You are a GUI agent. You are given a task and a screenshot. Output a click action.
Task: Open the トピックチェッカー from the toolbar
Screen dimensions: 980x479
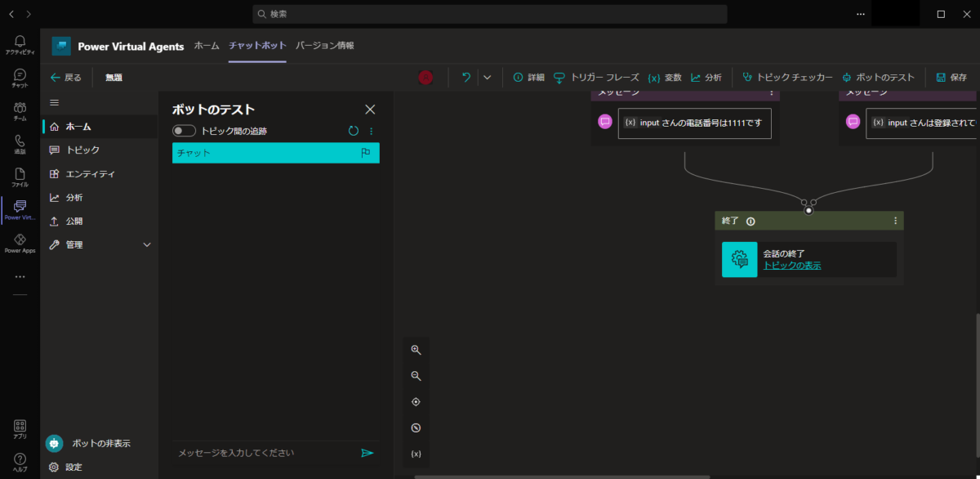787,78
